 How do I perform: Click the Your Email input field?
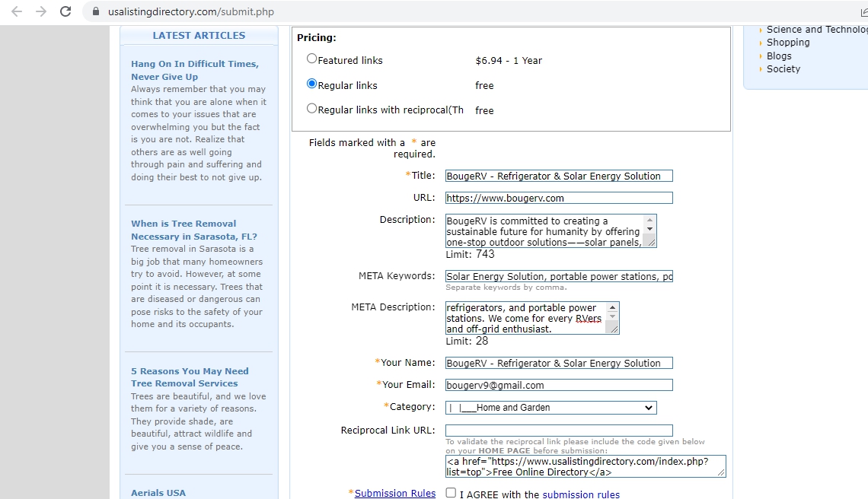coord(558,385)
